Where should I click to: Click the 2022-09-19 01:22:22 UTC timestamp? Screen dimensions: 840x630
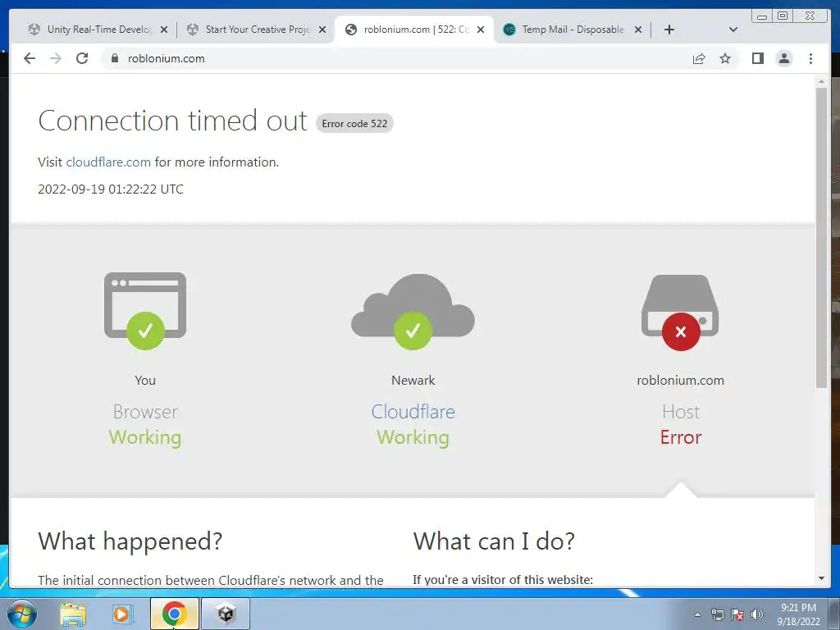pyautogui.click(x=111, y=189)
